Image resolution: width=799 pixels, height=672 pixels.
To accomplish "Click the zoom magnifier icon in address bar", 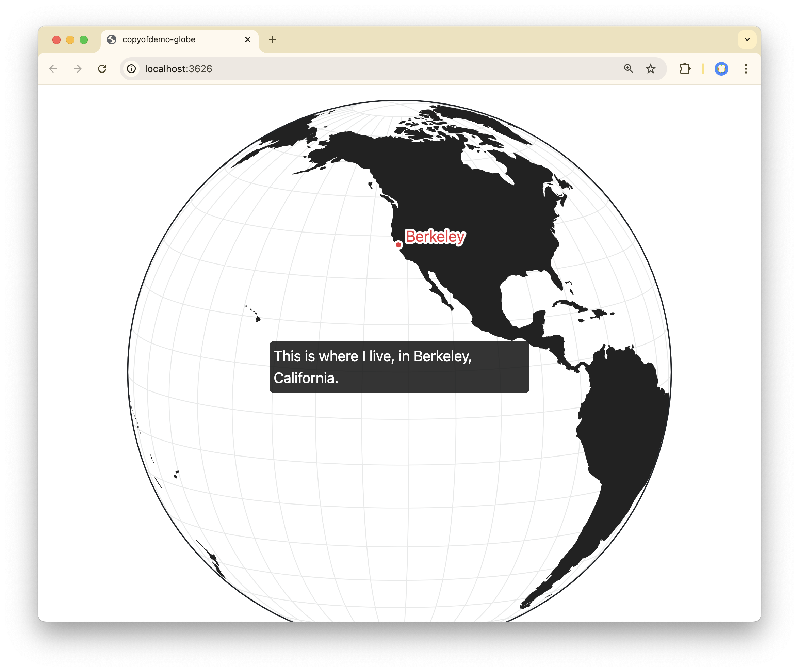I will (x=629, y=68).
